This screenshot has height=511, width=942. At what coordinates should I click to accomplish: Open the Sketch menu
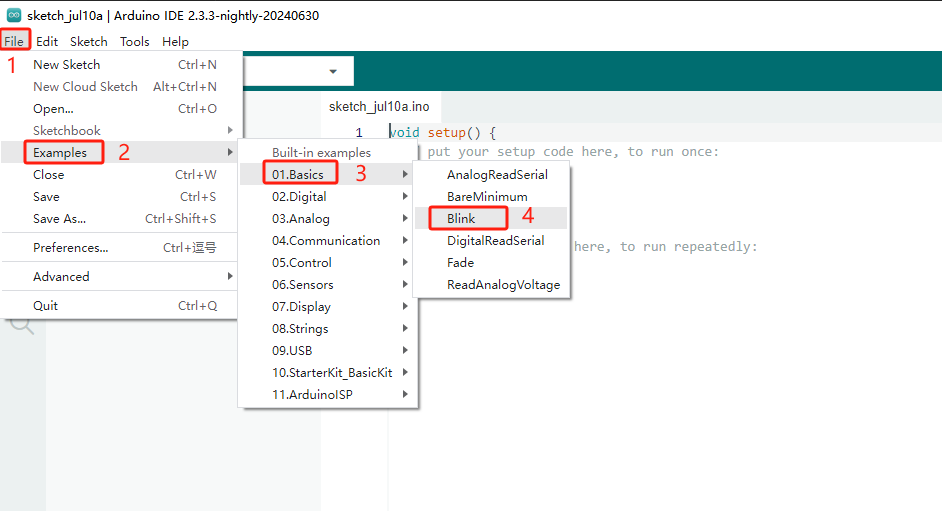pos(88,41)
